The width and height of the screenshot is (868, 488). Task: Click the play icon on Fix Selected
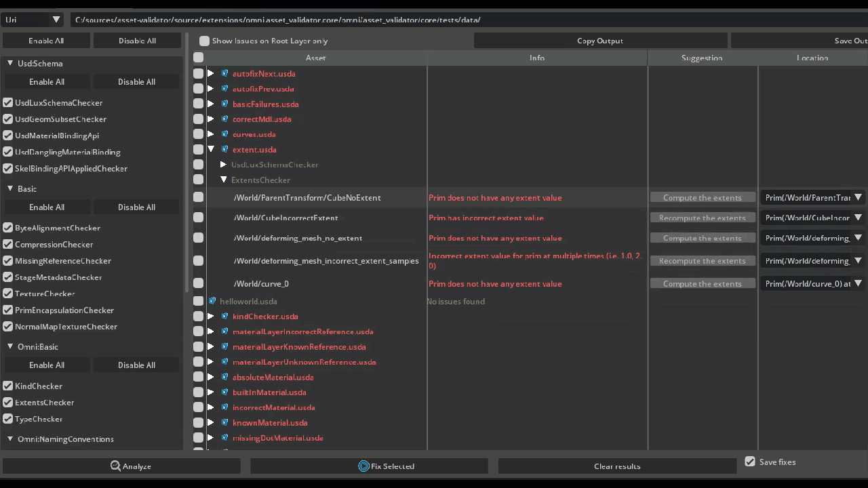point(364,466)
